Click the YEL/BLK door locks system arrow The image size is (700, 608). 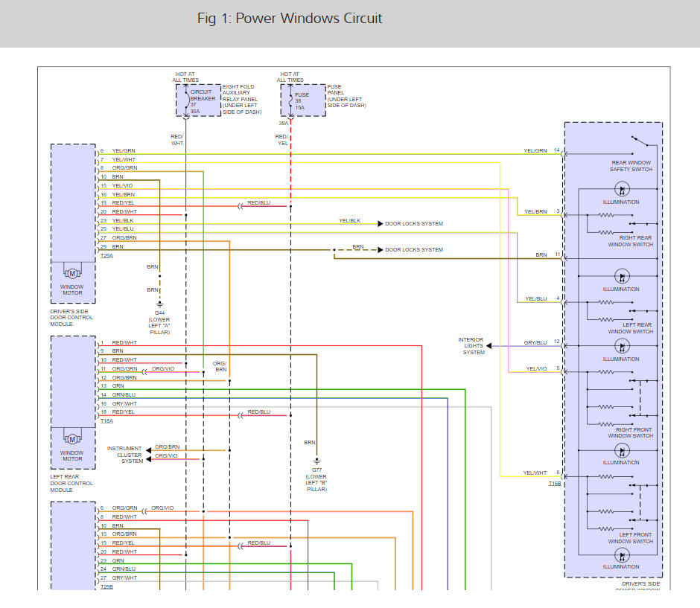coord(381,223)
